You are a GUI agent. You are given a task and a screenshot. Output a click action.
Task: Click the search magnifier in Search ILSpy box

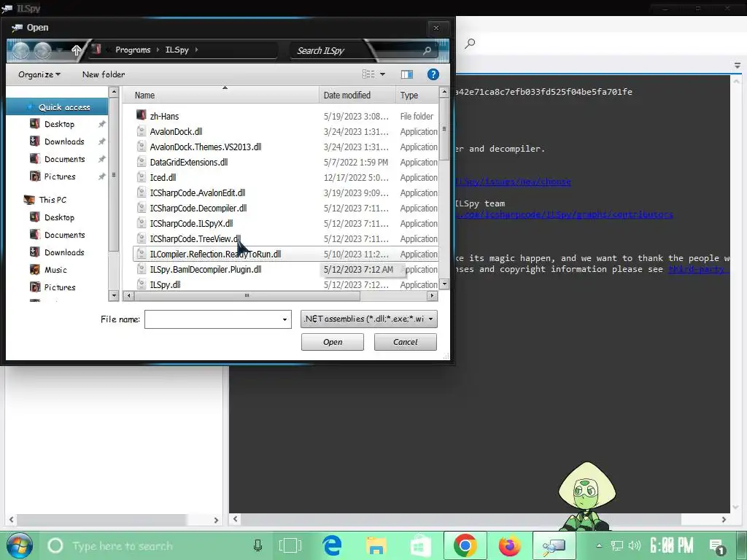[427, 50]
